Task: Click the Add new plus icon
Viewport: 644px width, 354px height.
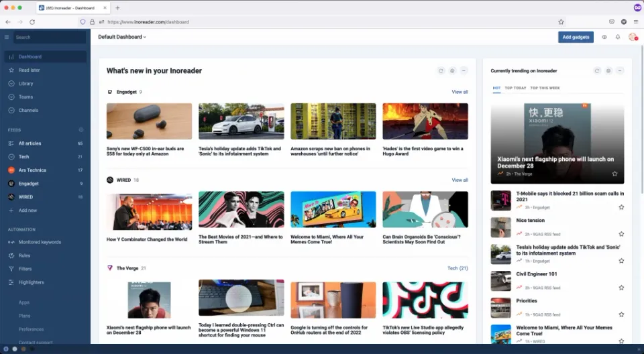Action: point(11,211)
